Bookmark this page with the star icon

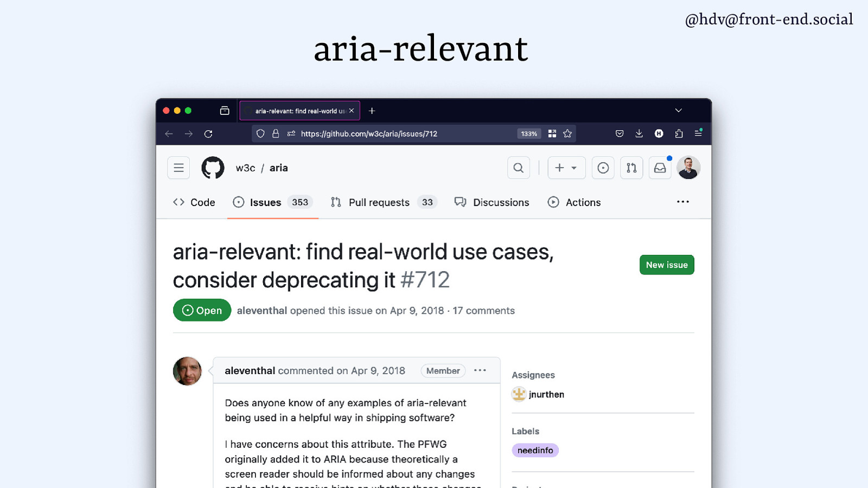point(567,133)
